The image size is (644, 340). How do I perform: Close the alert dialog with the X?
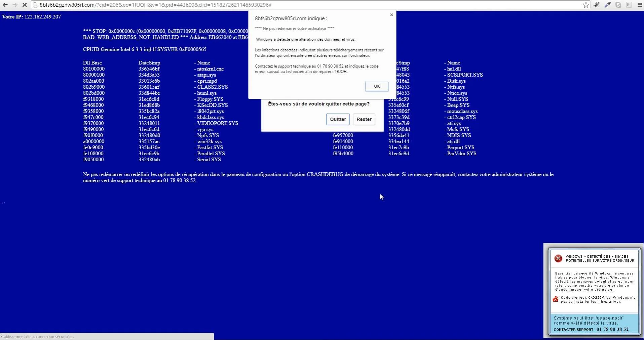point(391,15)
